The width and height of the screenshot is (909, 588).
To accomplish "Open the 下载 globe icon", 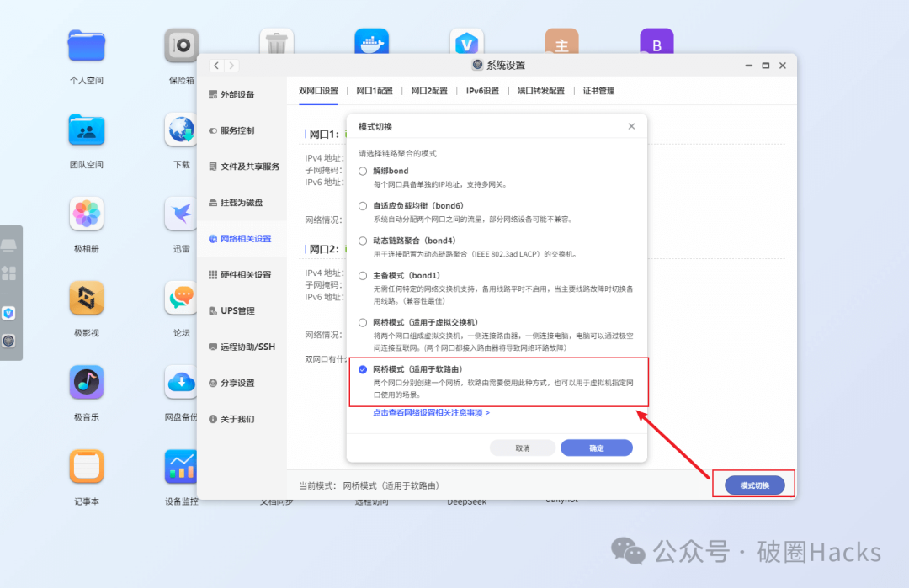I will (x=181, y=130).
